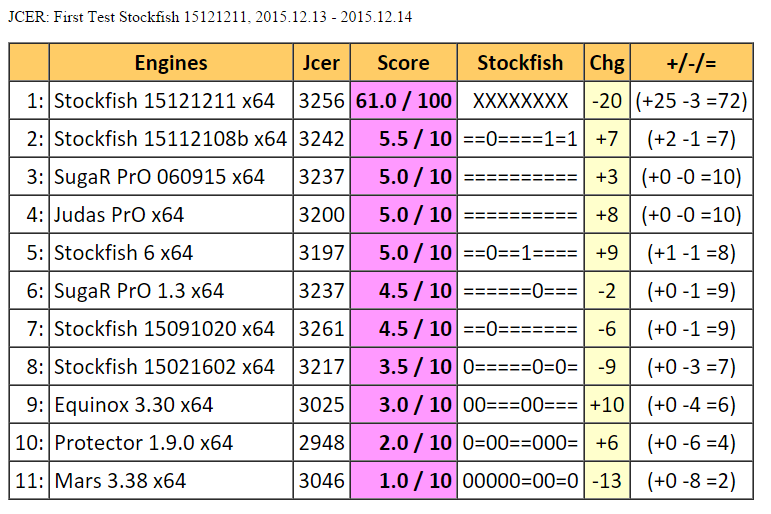Click Jcer rating 2948
Image resolution: width=771 pixels, height=514 pixels.
322,443
